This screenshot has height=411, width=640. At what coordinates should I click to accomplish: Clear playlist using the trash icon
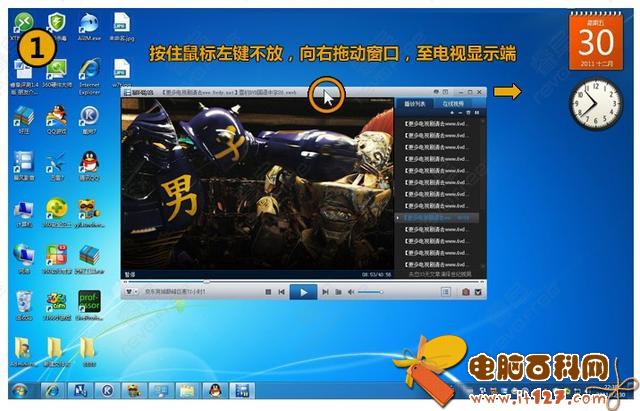pos(469,113)
